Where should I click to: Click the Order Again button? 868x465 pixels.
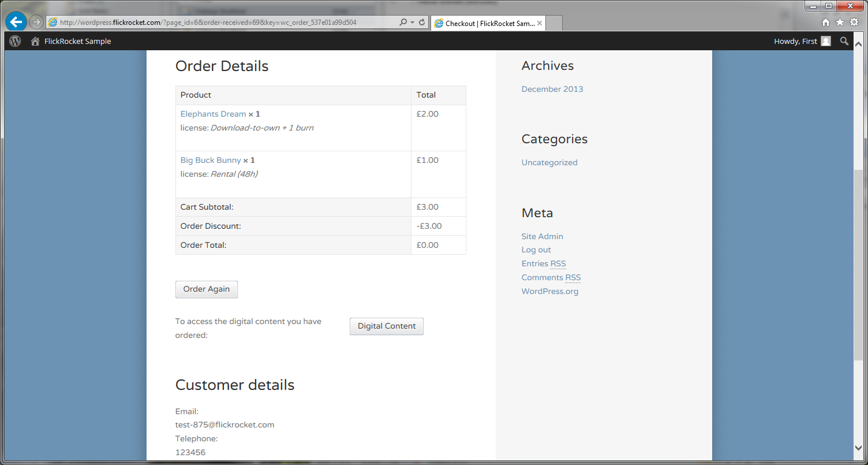click(207, 289)
